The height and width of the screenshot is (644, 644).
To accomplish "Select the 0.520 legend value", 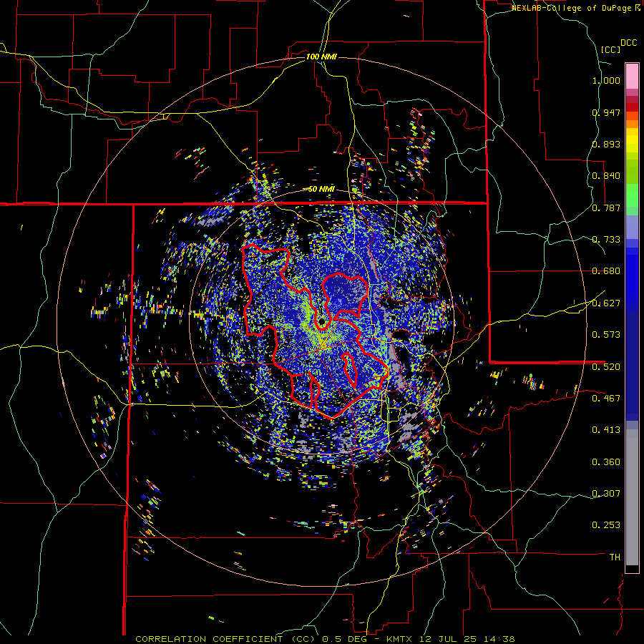I will pos(606,366).
